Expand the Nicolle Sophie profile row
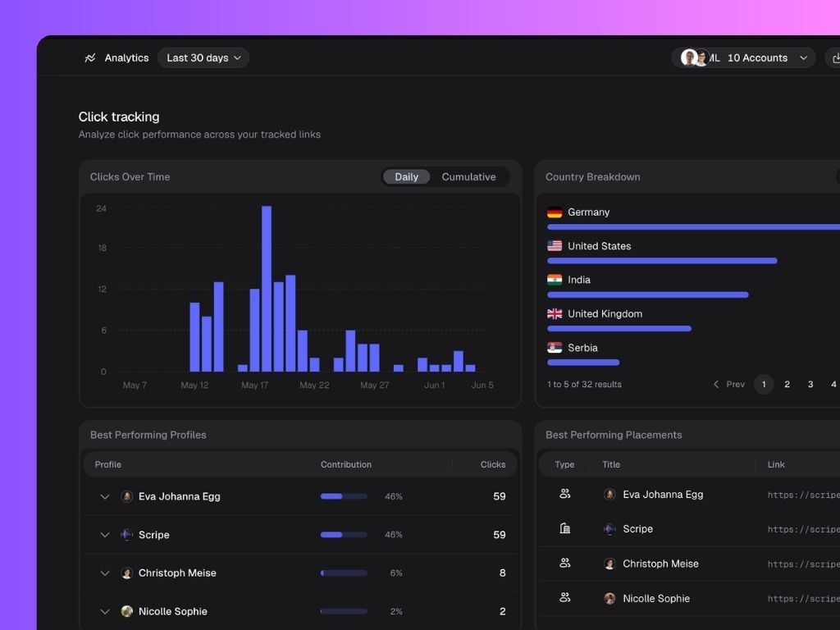Screen dimensions: 840x630 (105, 611)
